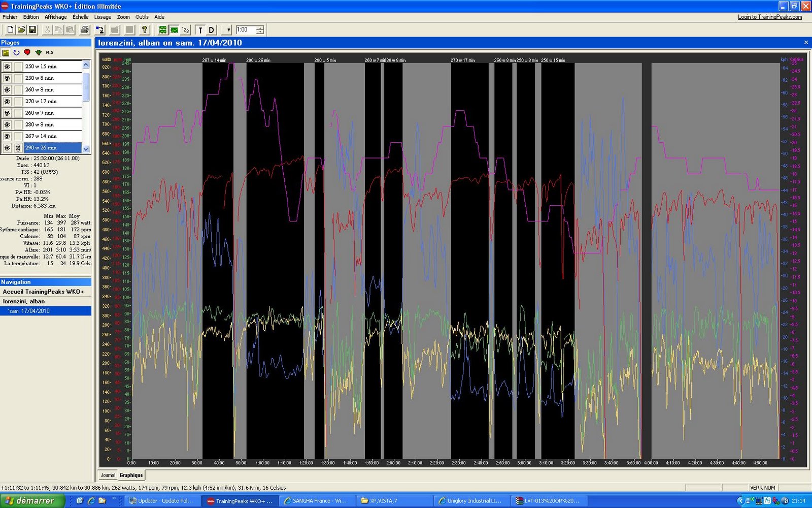Open the Échelle menu
The height and width of the screenshot is (508, 812).
[x=81, y=17]
